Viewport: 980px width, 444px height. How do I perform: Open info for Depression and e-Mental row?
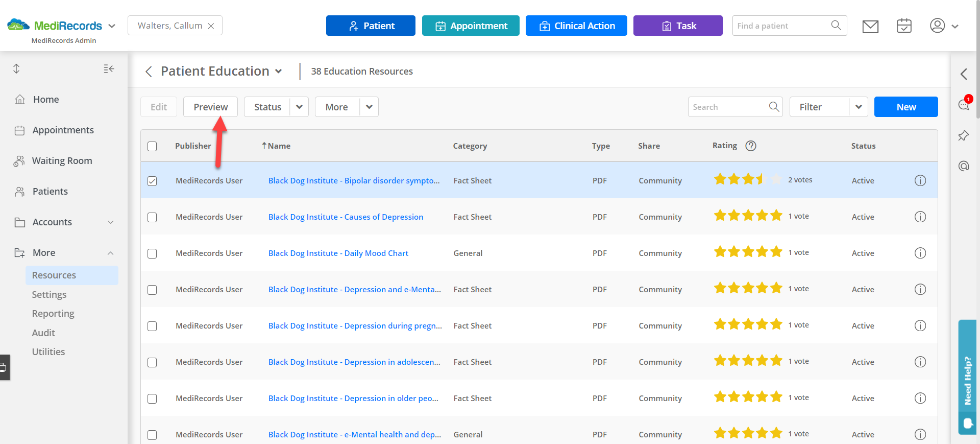pyautogui.click(x=920, y=289)
